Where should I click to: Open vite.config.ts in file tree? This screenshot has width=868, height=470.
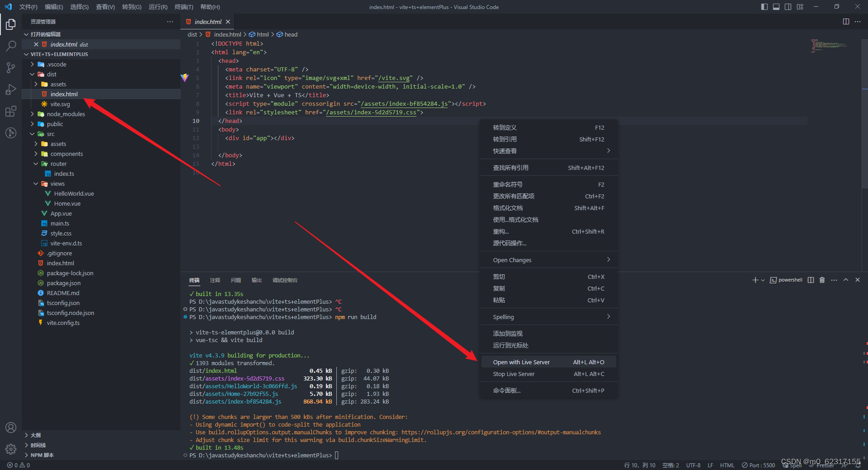63,323
